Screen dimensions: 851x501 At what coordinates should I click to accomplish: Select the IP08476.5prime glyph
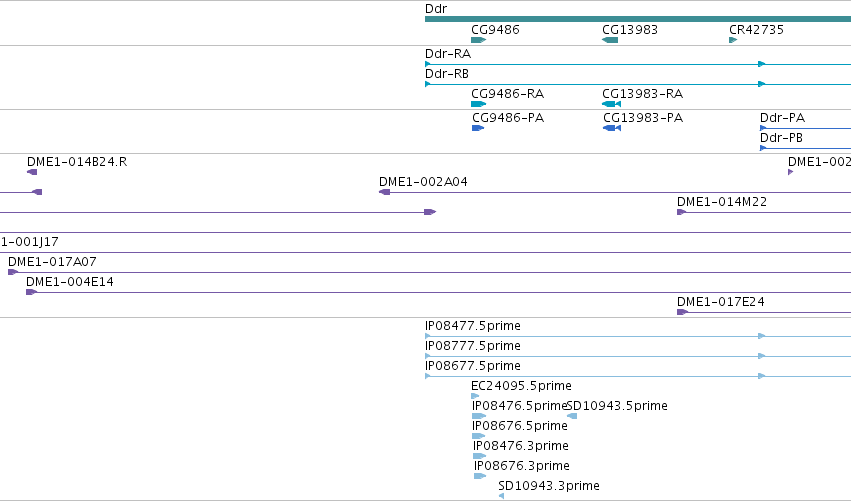pos(479,416)
